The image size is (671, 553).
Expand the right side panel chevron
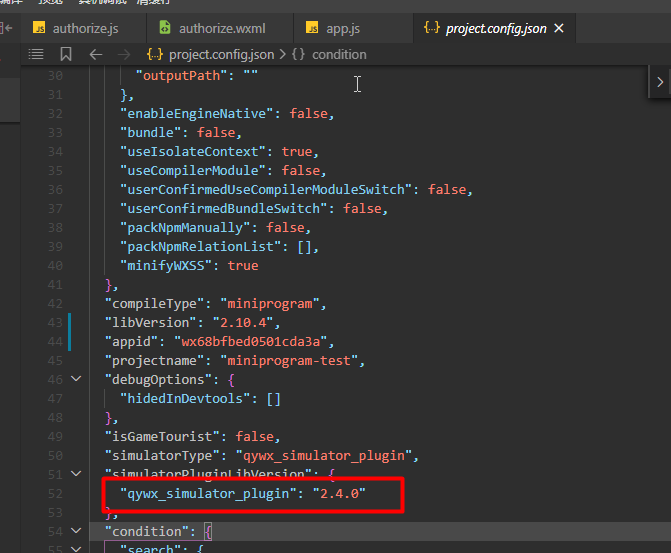point(660,82)
